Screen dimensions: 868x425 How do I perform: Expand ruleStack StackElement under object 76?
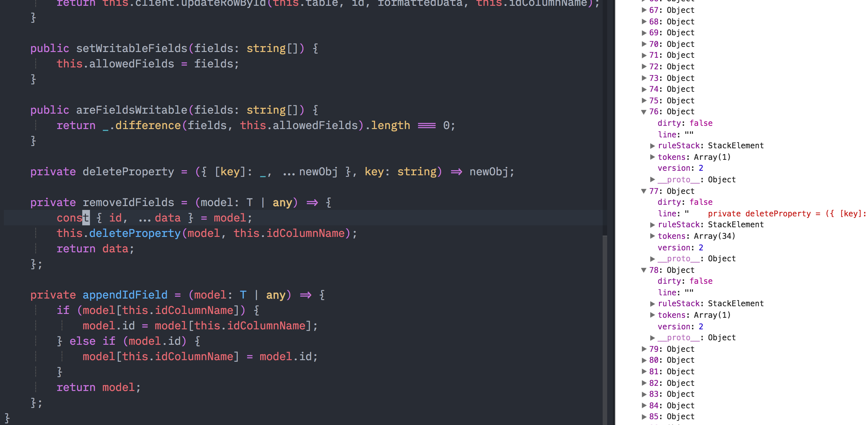pyautogui.click(x=652, y=146)
